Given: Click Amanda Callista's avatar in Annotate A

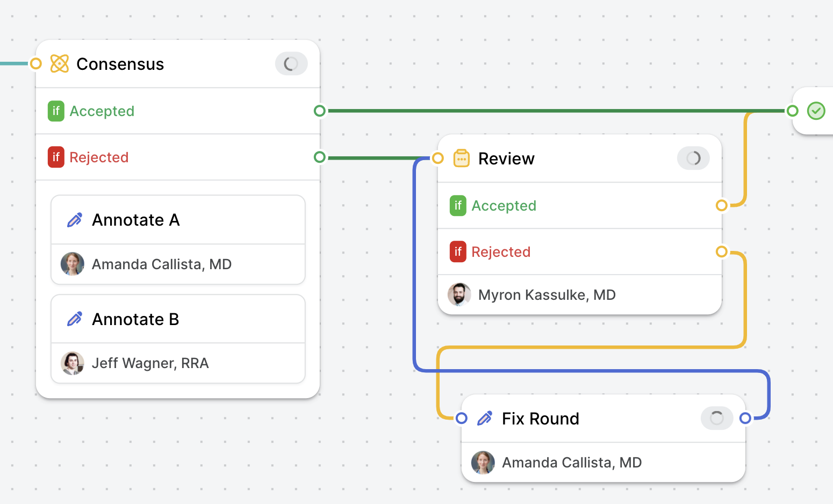Looking at the screenshot, I should pyautogui.click(x=72, y=264).
